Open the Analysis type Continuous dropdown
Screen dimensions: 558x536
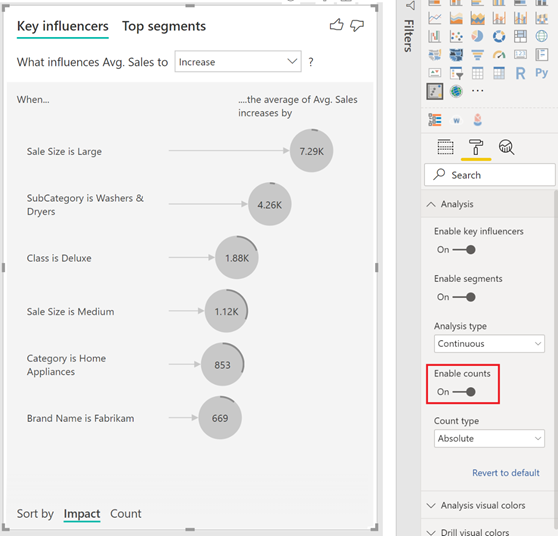pyautogui.click(x=489, y=344)
